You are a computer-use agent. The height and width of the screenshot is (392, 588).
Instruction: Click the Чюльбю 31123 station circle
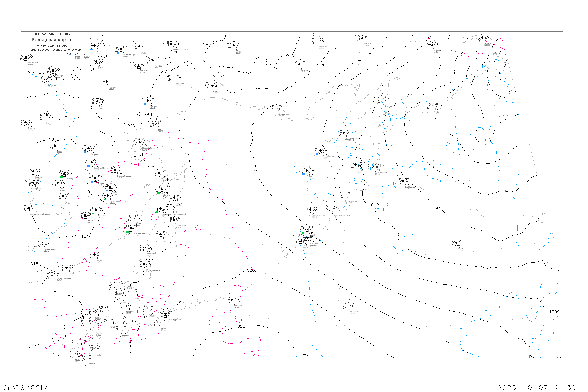[107, 82]
